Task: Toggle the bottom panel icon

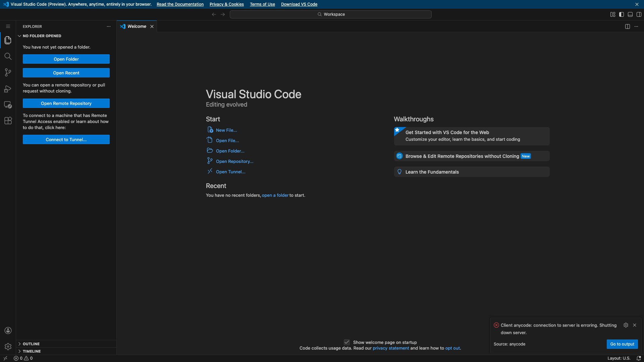Action: click(x=630, y=14)
